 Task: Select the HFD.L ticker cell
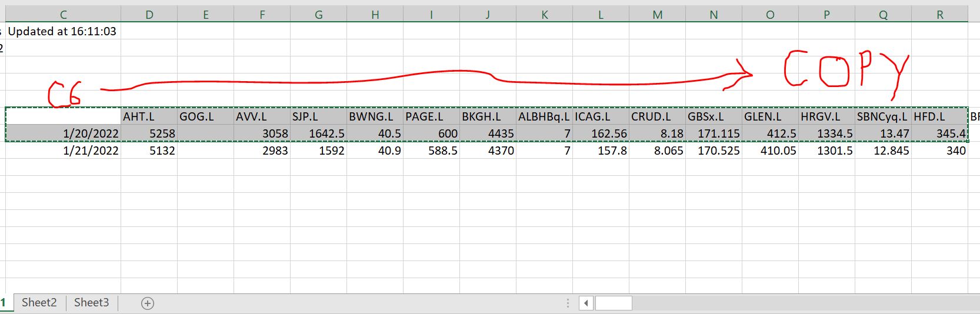point(939,116)
